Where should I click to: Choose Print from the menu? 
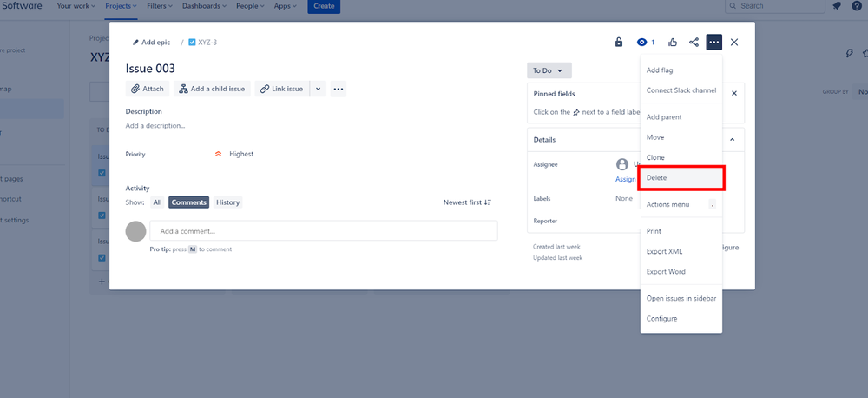(x=681, y=231)
